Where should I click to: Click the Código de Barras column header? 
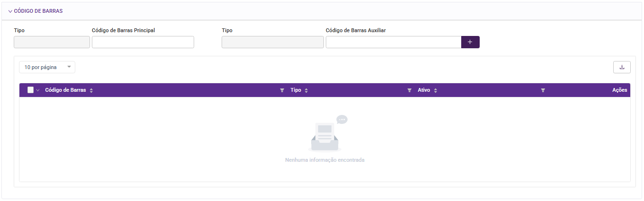click(65, 90)
